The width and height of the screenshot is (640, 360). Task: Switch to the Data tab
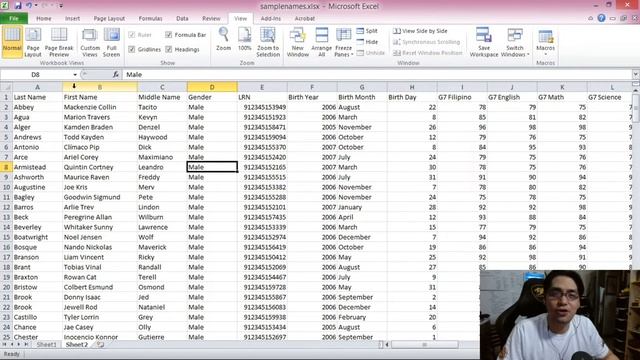point(182,18)
